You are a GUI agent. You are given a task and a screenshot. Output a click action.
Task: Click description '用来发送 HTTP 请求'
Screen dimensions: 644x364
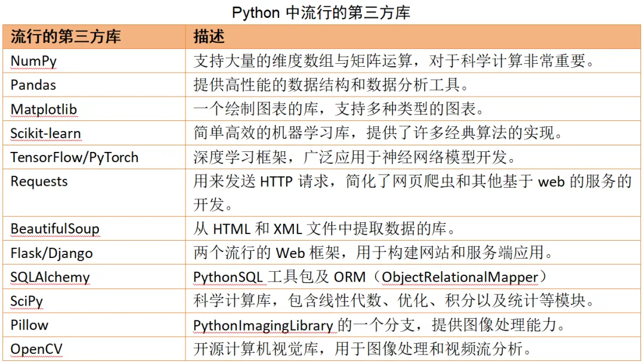click(261, 181)
